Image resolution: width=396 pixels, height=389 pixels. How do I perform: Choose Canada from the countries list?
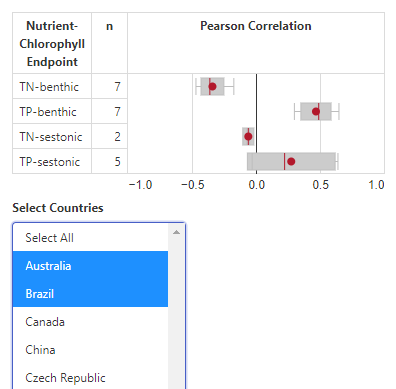[x=90, y=321]
